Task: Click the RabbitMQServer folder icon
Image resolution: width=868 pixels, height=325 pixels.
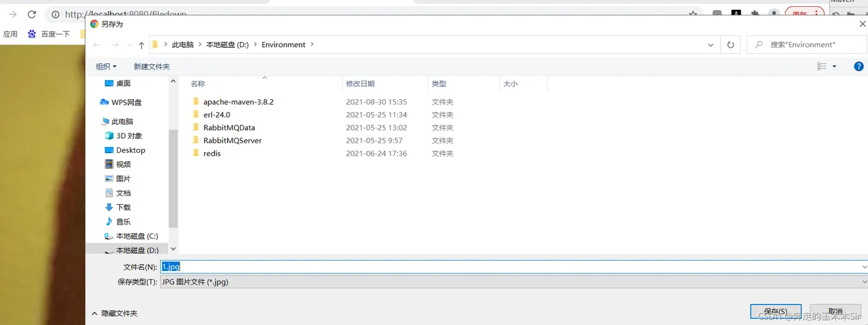Action: coord(195,140)
